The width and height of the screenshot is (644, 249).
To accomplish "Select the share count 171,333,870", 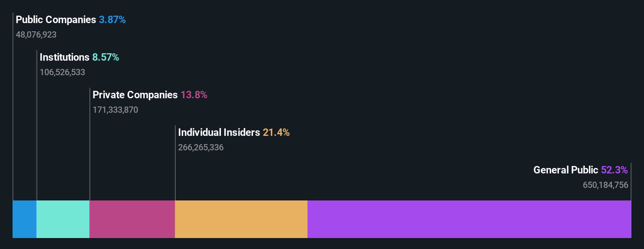I will point(115,110).
